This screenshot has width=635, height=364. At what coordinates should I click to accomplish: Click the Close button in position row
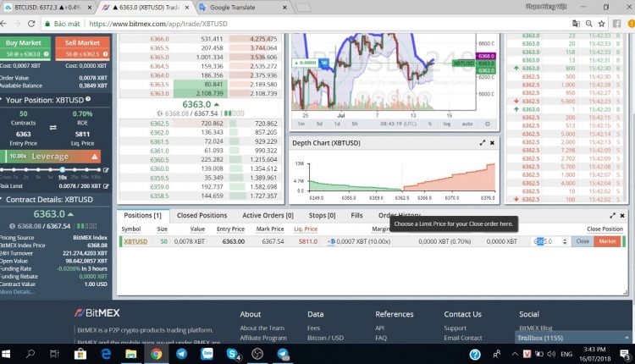coord(583,241)
